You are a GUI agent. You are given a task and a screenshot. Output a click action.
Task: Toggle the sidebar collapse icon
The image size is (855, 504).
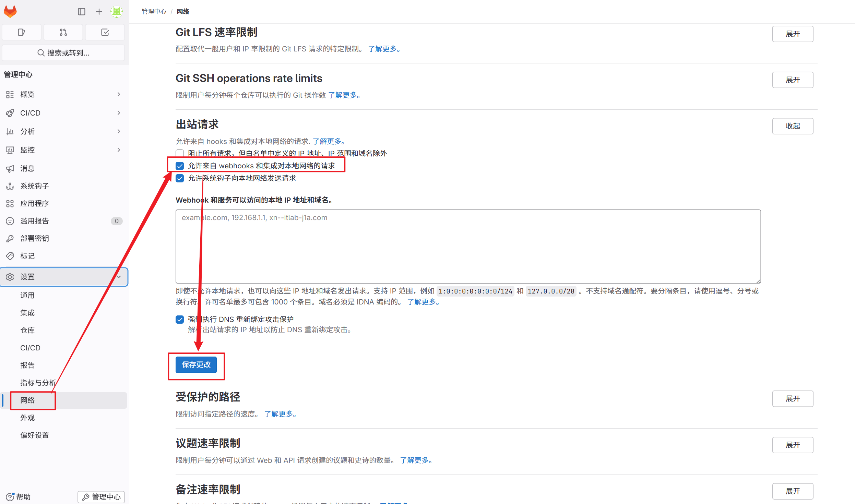click(82, 12)
